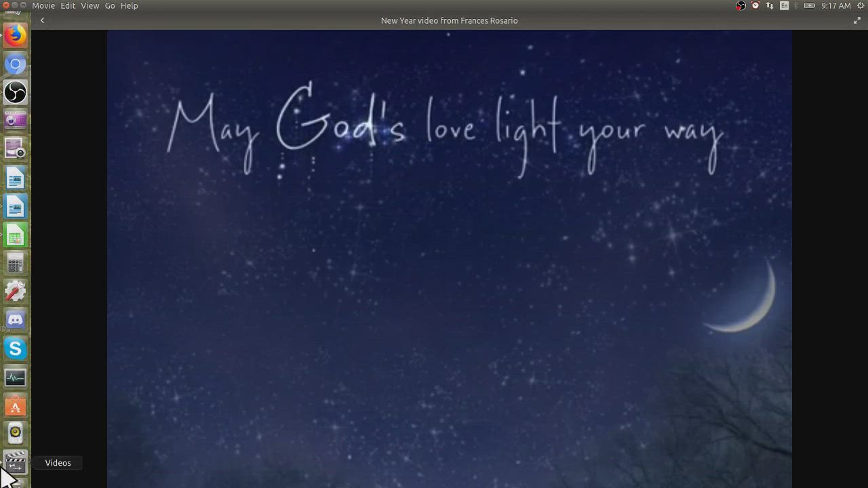Open Ubuntu Software center from the dock
This screenshot has width=868, height=488.
[x=15, y=407]
